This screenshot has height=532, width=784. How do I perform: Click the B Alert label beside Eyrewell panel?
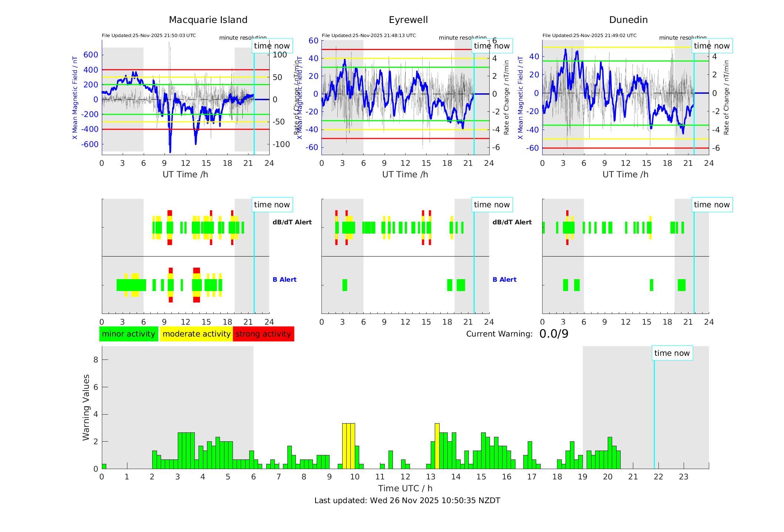pyautogui.click(x=504, y=280)
